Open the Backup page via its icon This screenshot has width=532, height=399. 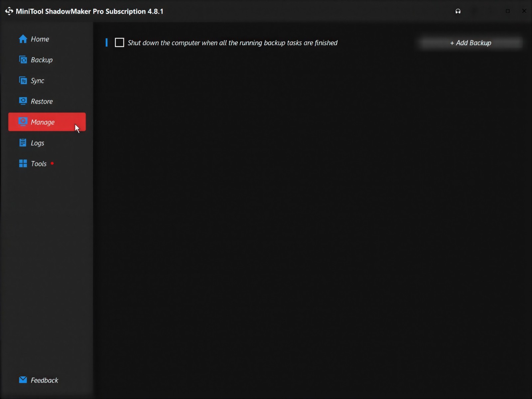(23, 60)
